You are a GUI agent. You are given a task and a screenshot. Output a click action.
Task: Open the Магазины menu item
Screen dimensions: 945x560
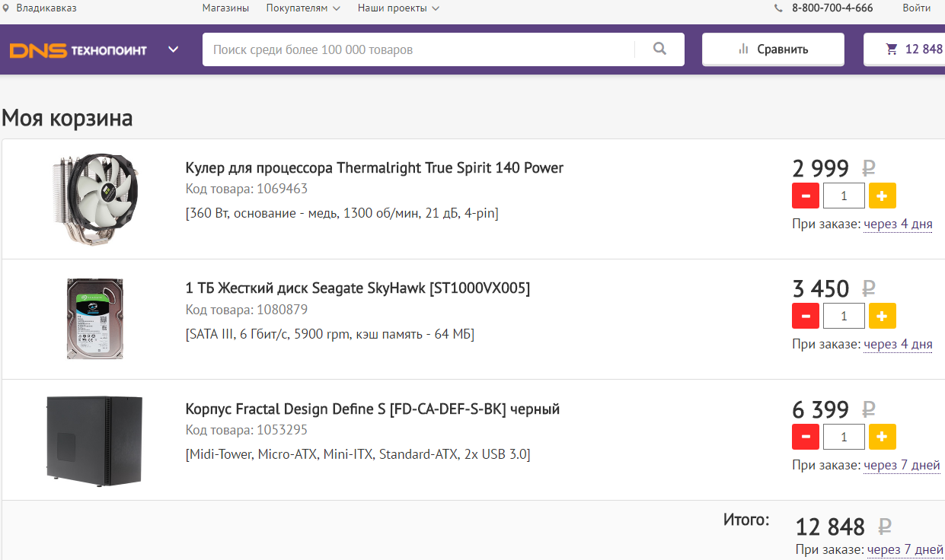(x=225, y=8)
